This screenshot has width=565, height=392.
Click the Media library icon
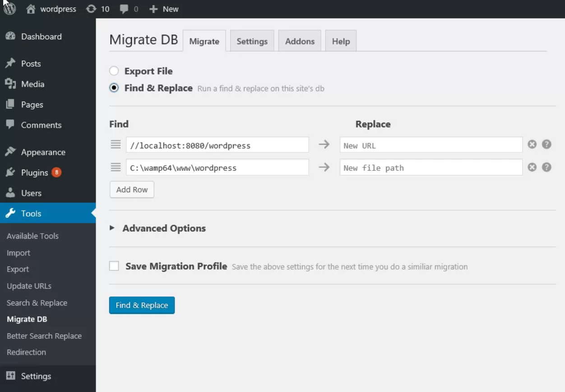[x=10, y=84]
